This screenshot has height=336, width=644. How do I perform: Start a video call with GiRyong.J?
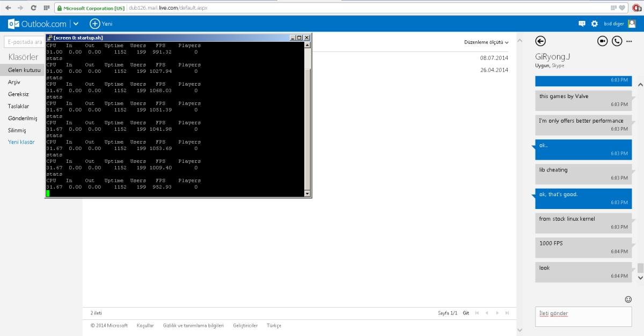pos(603,41)
